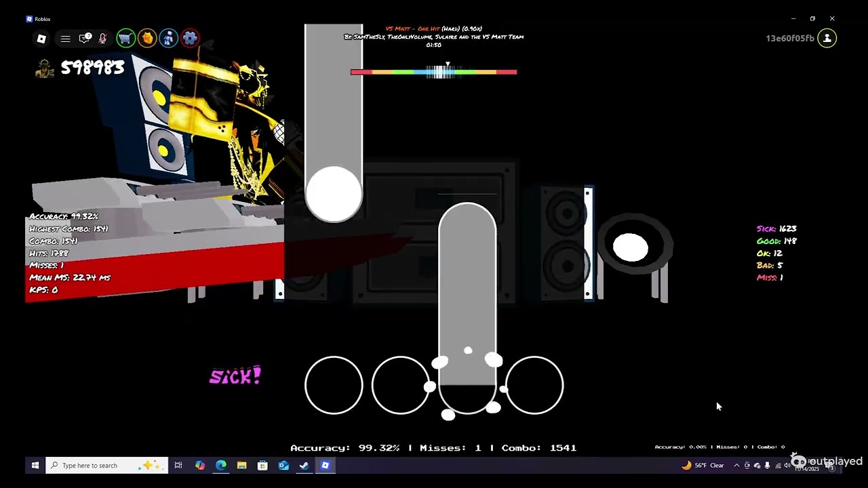
Task: Click the pink SICK! rating popup
Action: (235, 376)
